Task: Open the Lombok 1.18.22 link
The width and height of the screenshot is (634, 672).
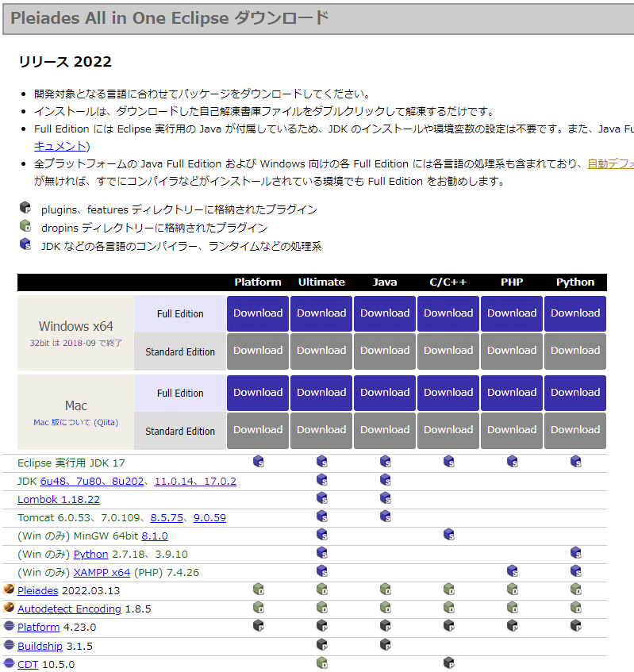Action: coord(59,499)
